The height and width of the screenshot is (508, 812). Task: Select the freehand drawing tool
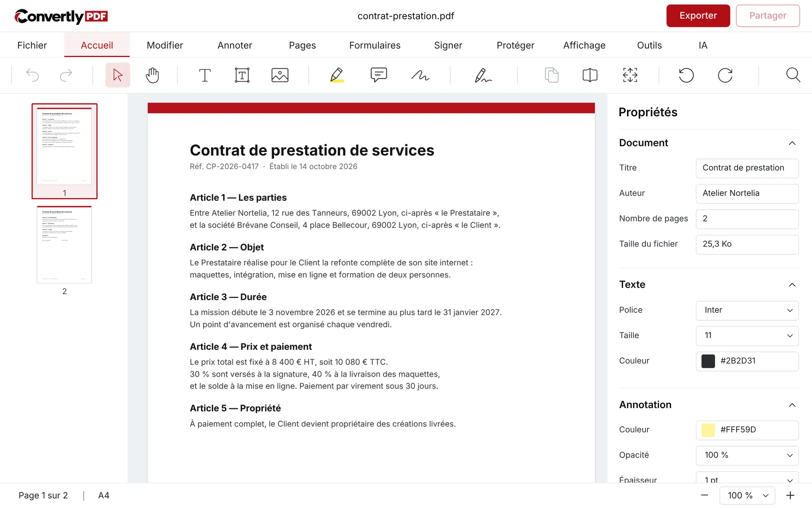420,75
